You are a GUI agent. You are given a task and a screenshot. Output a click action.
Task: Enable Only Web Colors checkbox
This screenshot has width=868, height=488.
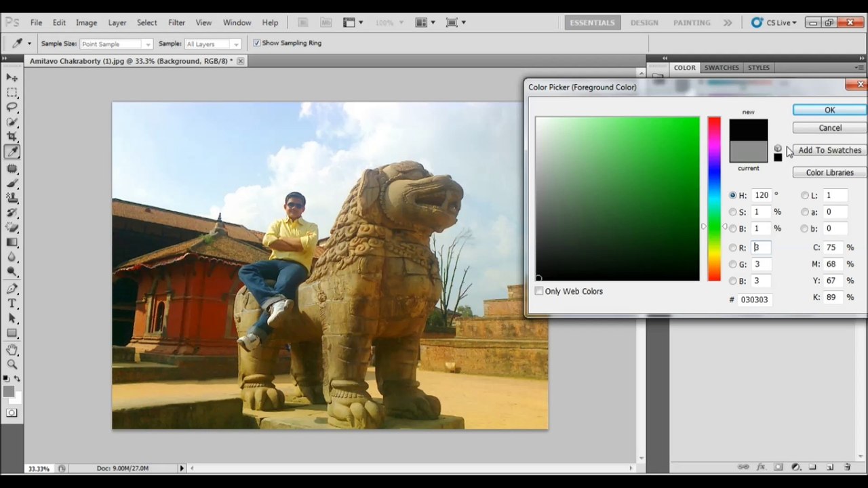click(539, 291)
